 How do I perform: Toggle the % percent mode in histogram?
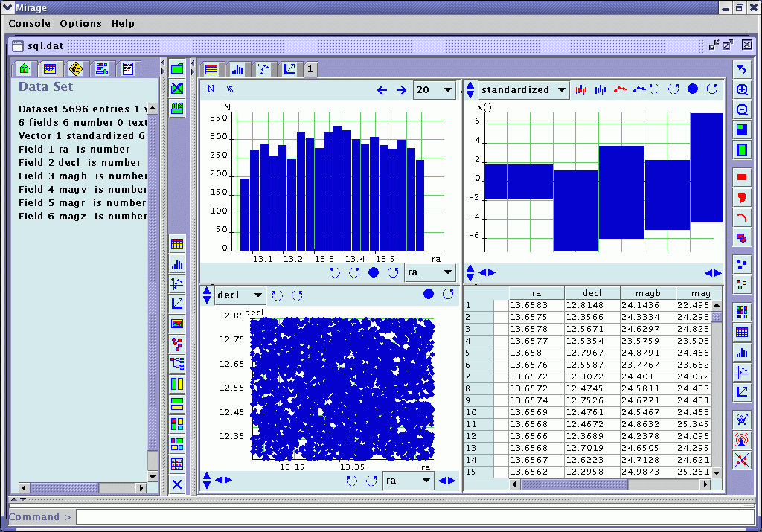coord(230,89)
